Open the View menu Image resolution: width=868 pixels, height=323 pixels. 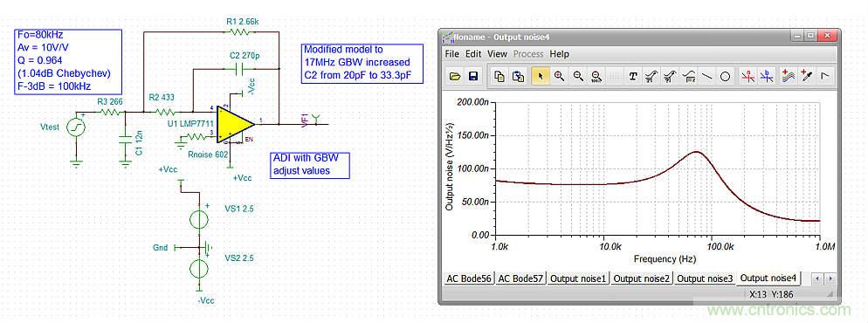(x=497, y=54)
